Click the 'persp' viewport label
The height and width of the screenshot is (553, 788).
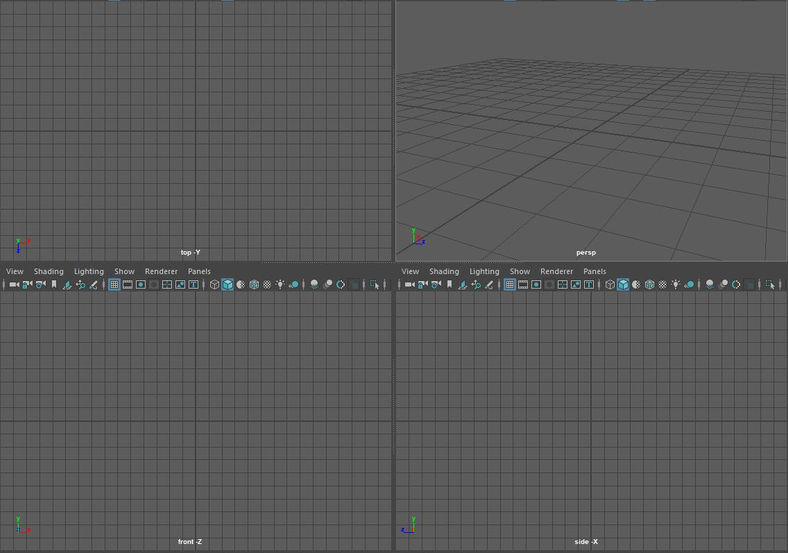point(586,252)
